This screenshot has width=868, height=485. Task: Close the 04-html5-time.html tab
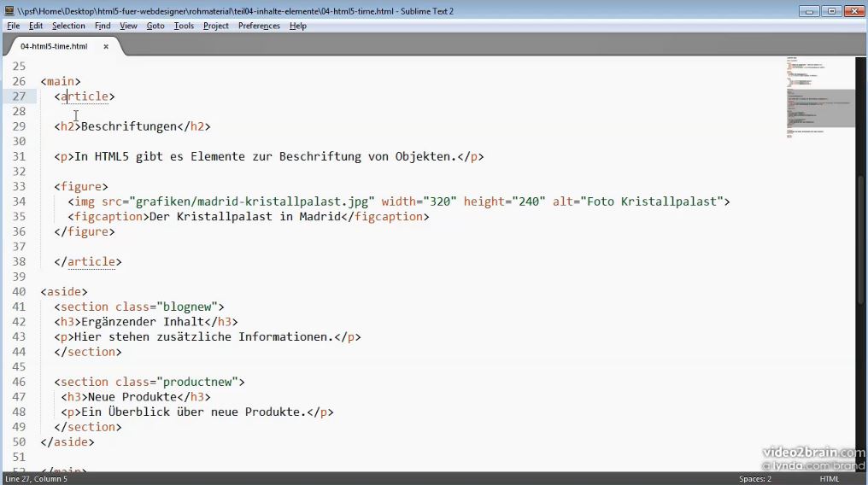pyautogui.click(x=106, y=46)
